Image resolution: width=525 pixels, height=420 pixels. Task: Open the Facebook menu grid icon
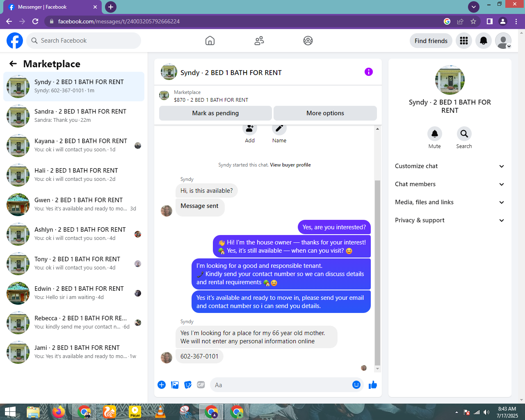point(464,41)
